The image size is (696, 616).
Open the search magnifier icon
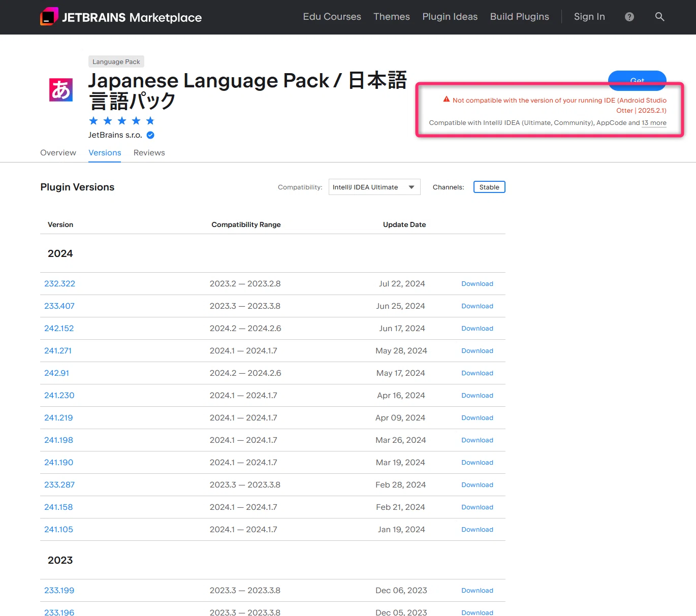coord(659,17)
